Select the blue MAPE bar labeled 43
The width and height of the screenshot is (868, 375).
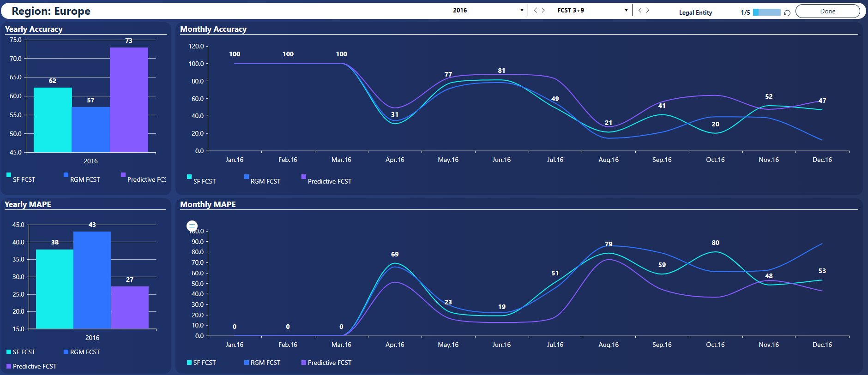(x=92, y=280)
